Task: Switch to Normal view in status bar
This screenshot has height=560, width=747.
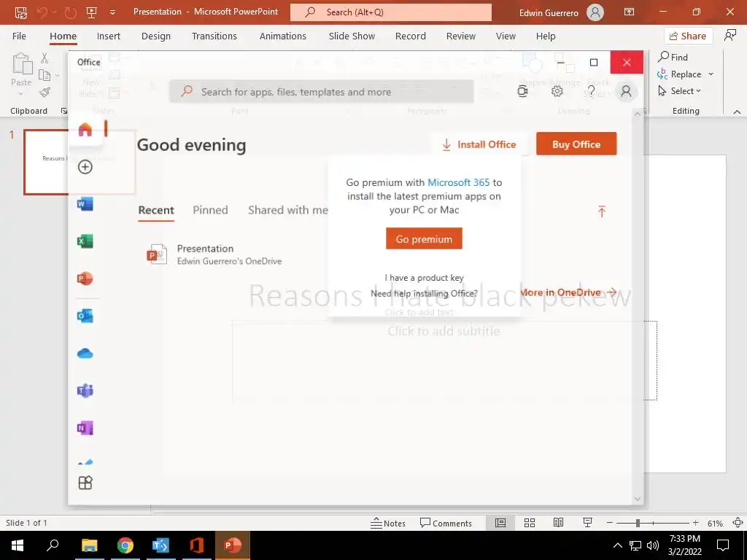Action: point(500,523)
